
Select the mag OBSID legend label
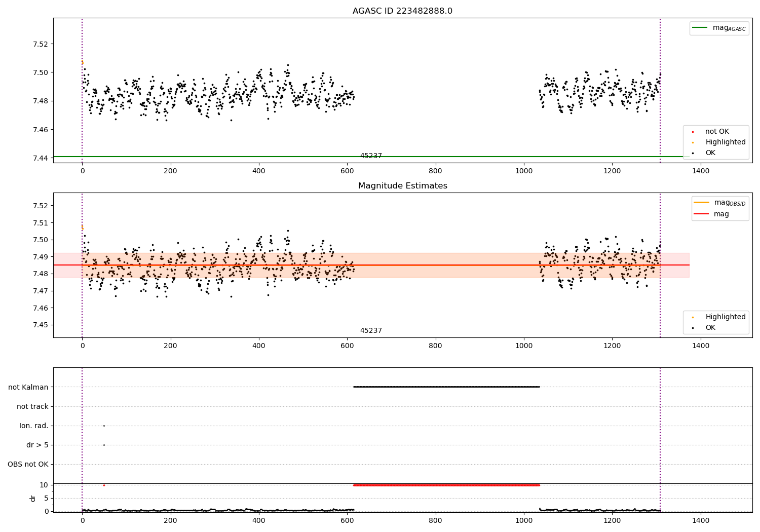[730, 203]
